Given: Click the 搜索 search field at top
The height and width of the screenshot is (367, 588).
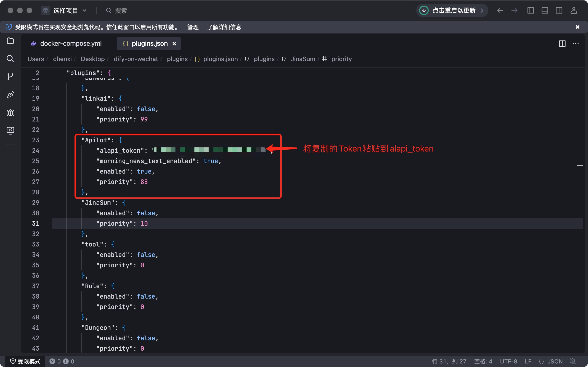Looking at the screenshot, I should 121,10.
